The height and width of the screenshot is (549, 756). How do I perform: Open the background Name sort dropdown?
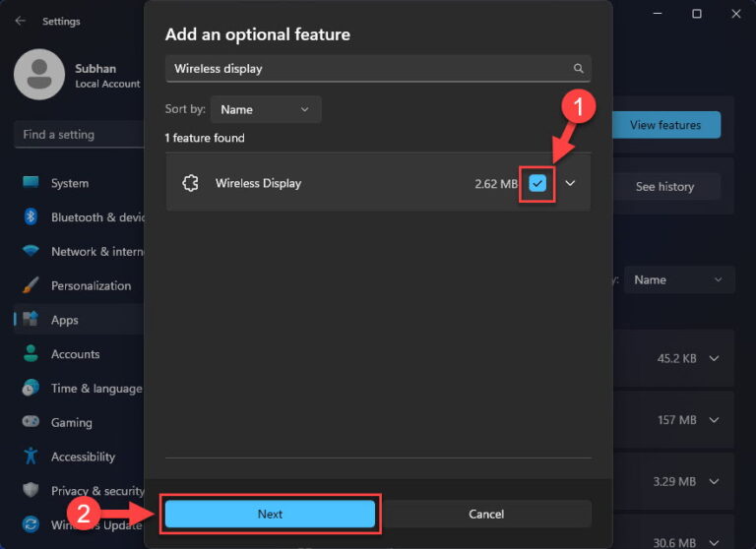coord(678,279)
